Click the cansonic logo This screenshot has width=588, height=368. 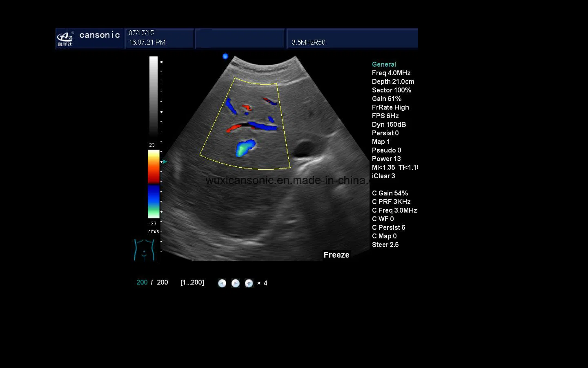click(x=89, y=38)
